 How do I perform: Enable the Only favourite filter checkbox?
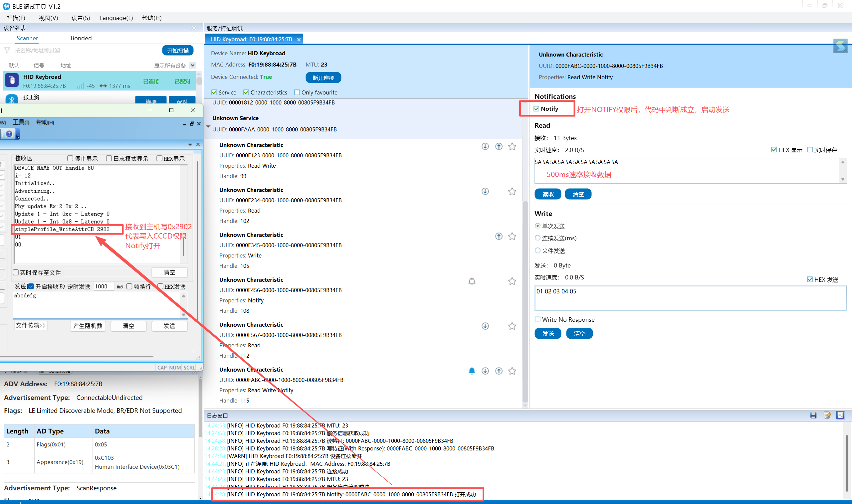pos(297,92)
